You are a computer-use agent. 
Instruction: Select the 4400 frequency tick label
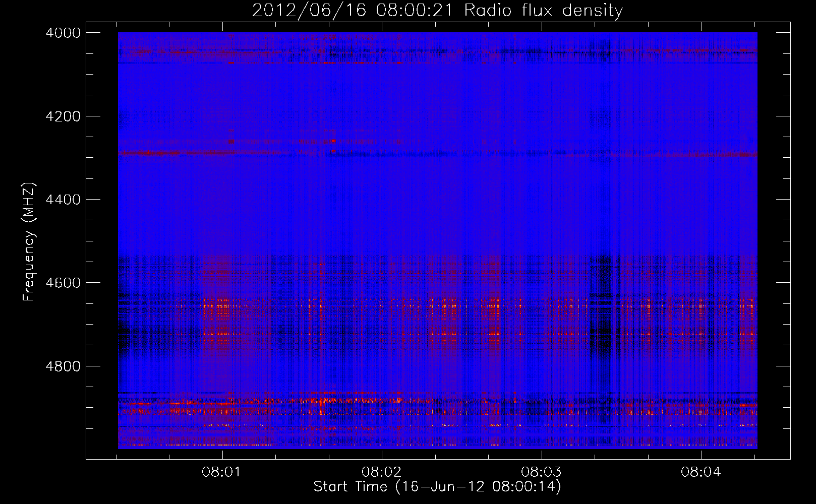coord(63,200)
